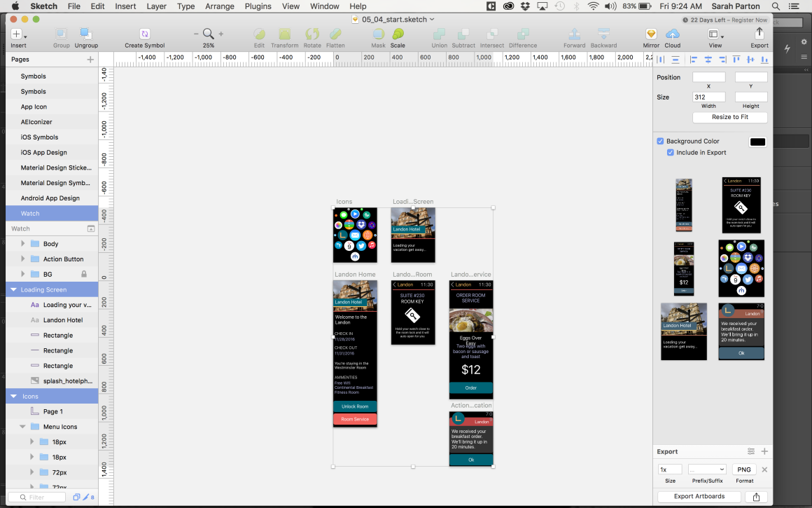The width and height of the screenshot is (812, 508).
Task: Click the Landon Home artboard on canvas
Action: tap(355, 354)
